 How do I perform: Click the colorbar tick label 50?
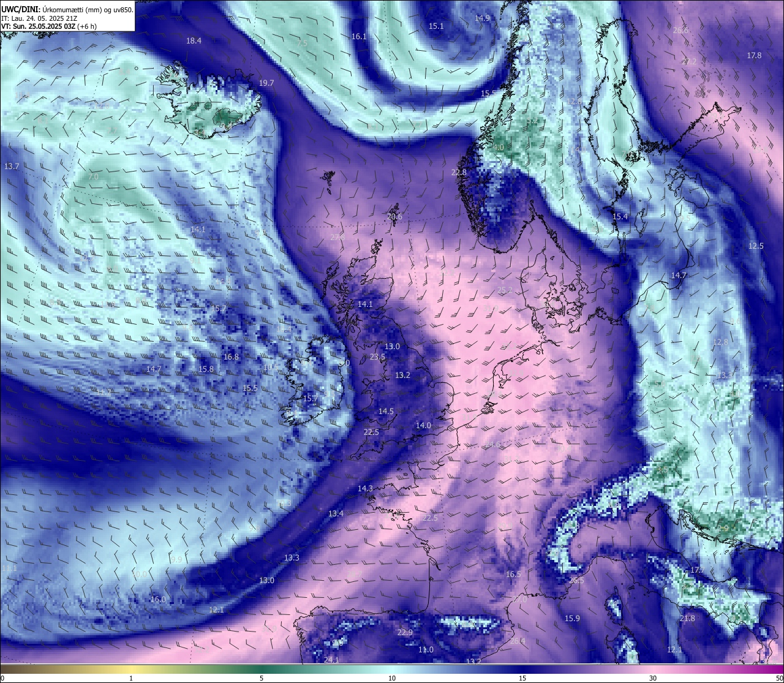click(x=779, y=677)
